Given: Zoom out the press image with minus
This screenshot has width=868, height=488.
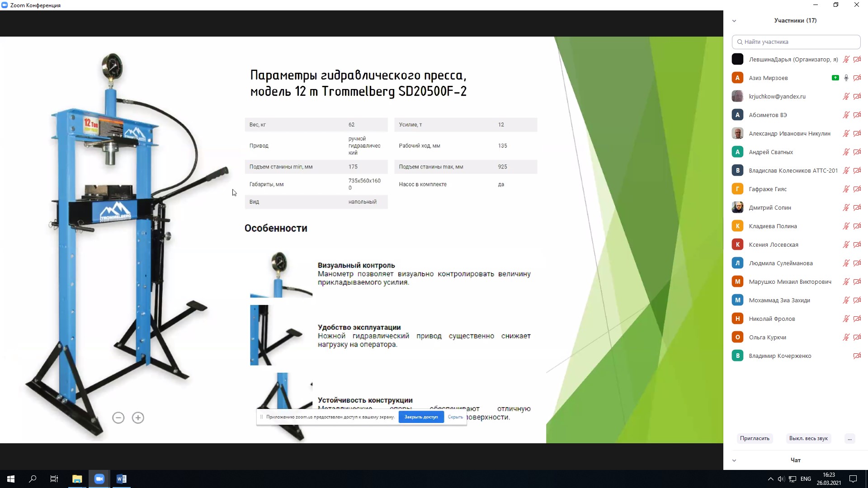Looking at the screenshot, I should pos(118,418).
